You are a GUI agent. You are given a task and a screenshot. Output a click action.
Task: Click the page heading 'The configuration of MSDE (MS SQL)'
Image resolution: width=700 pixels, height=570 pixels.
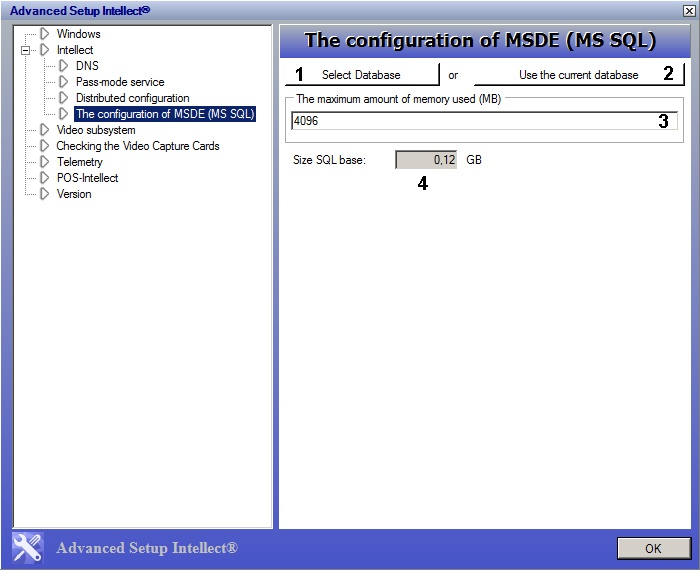point(480,40)
